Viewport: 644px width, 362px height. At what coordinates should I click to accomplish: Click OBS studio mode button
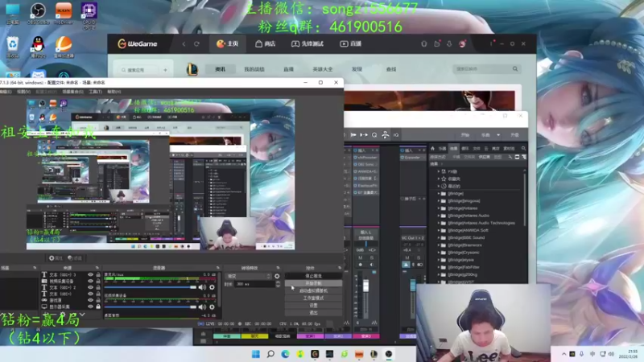(x=313, y=298)
